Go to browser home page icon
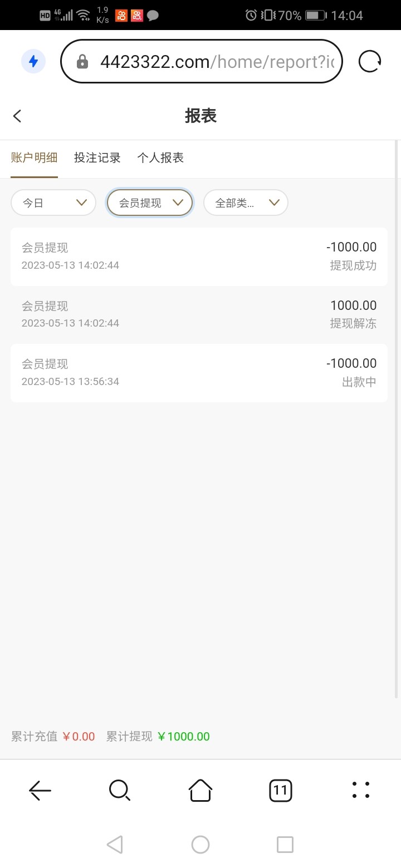Image resolution: width=401 pixels, height=868 pixels. [x=200, y=790]
